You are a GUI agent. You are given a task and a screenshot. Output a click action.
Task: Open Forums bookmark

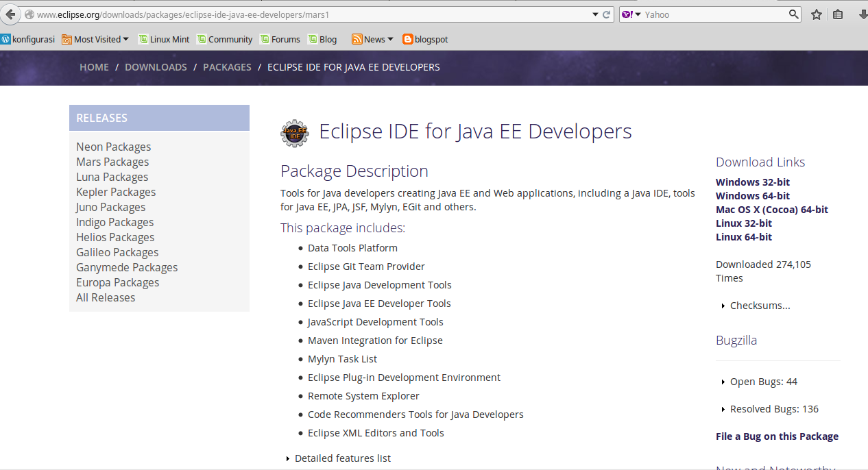point(280,39)
